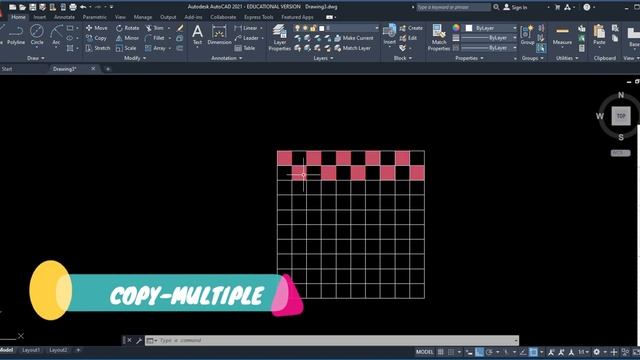Click the Trim tool
Viewport: 640px width, 360px height.
pos(155,28)
